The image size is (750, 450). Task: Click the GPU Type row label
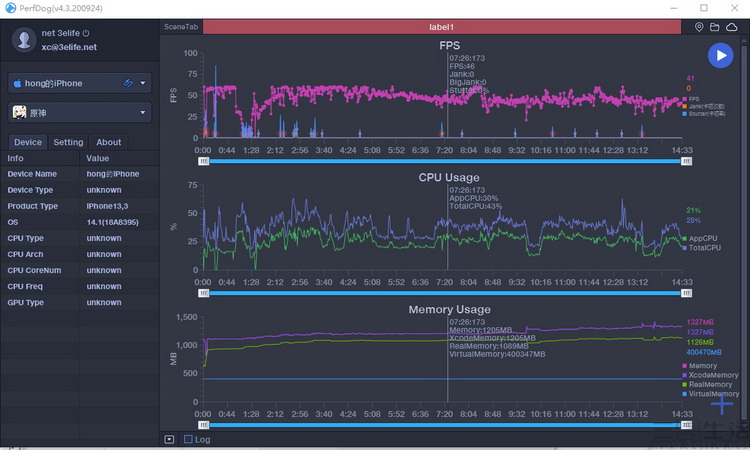tap(25, 303)
